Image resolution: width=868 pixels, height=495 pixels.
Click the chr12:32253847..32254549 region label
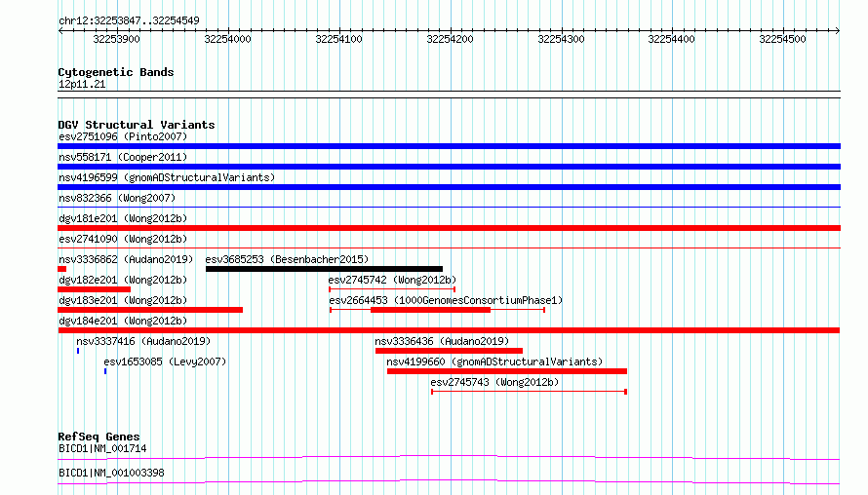[x=129, y=20]
